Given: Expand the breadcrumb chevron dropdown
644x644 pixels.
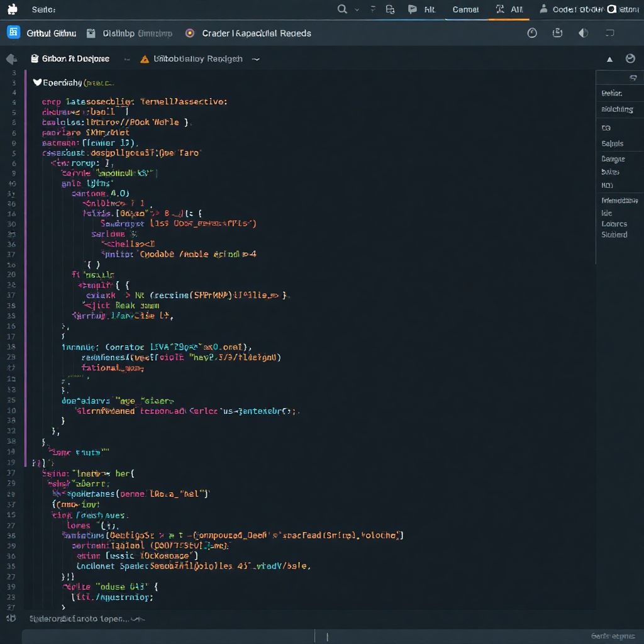Looking at the screenshot, I should point(255,58).
